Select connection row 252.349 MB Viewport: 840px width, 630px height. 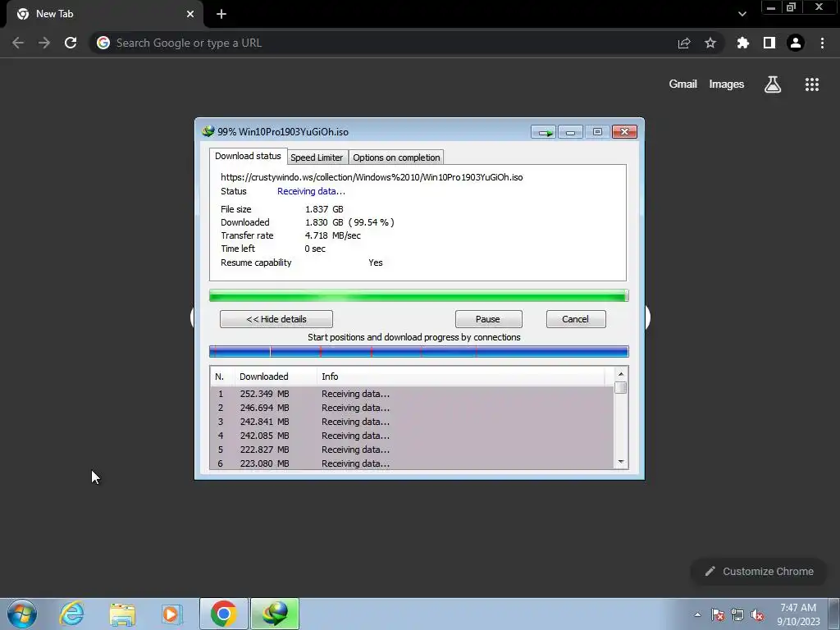point(412,394)
